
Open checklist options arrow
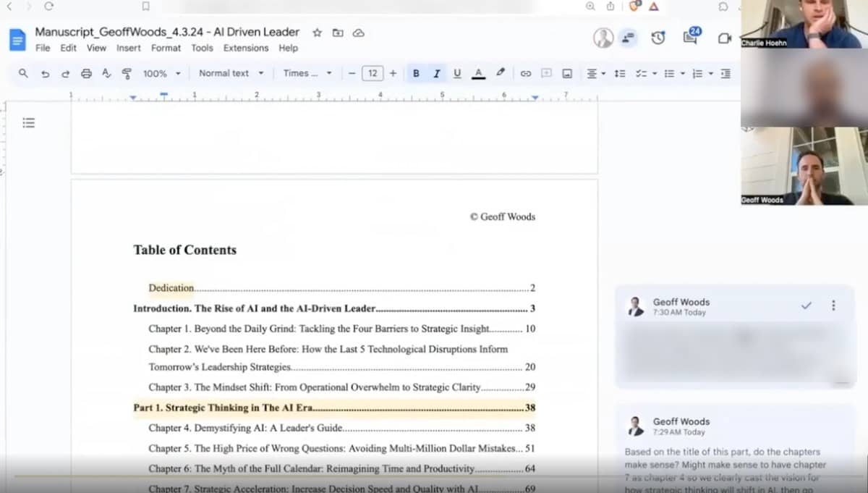click(x=654, y=73)
